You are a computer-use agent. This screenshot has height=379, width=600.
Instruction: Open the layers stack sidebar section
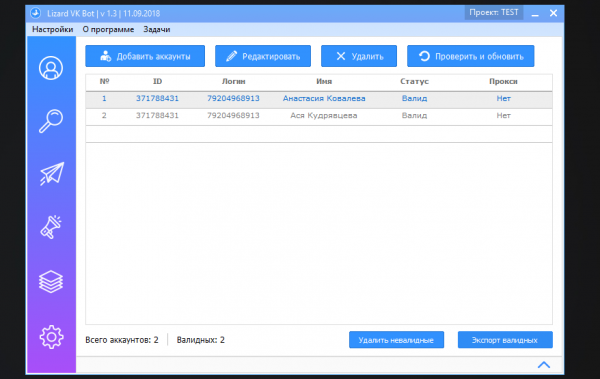(x=51, y=282)
